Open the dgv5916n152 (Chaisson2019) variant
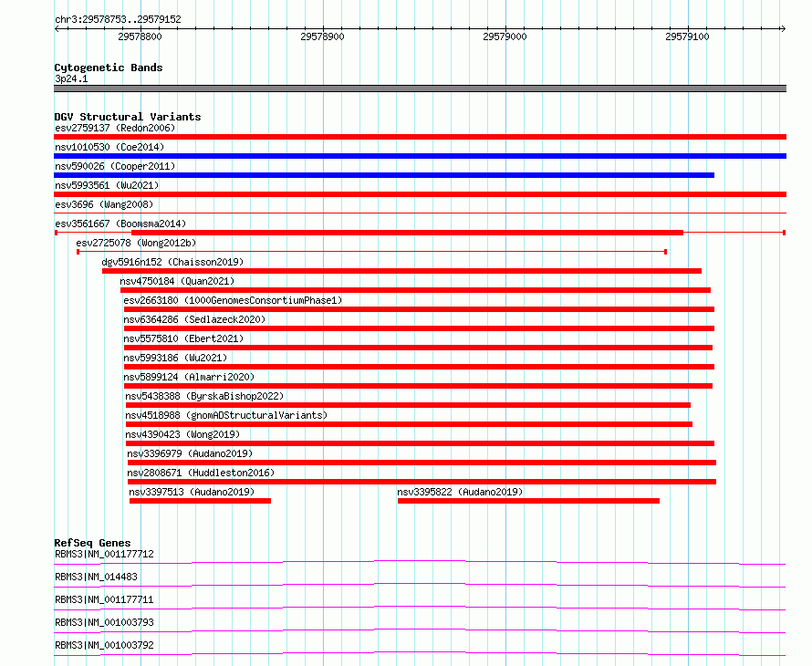The image size is (812, 666). 401,271
